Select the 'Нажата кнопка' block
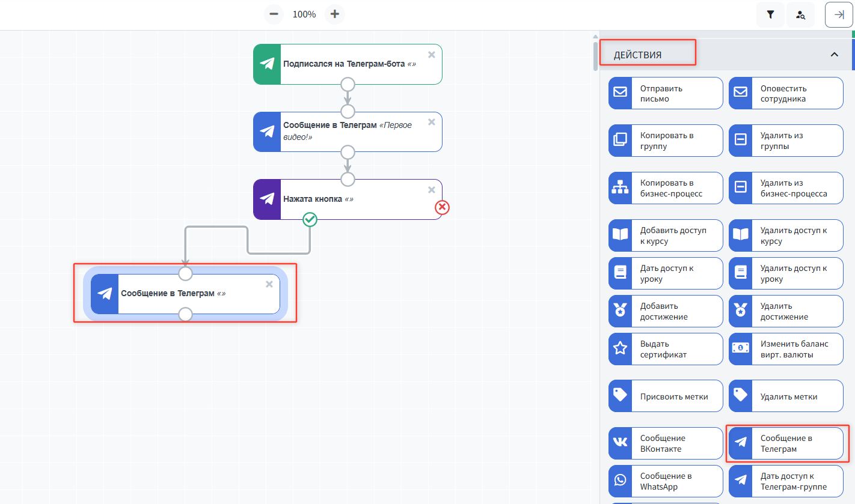This screenshot has width=855, height=504. 355,199
